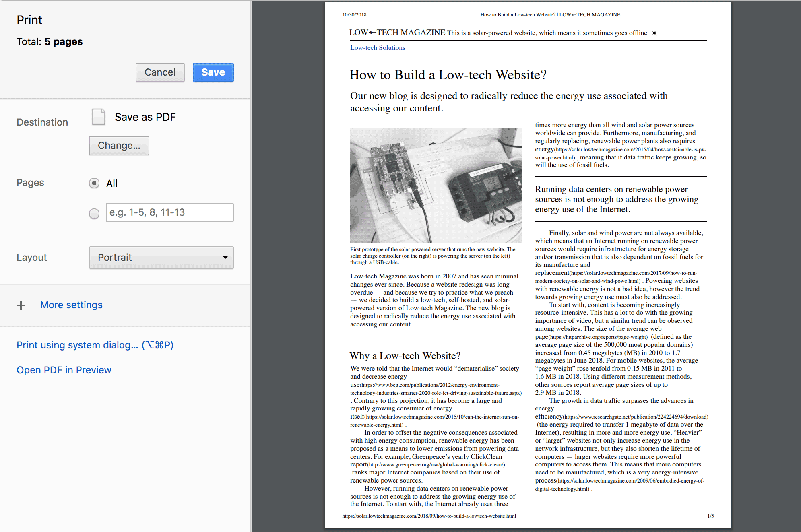This screenshot has height=532, width=801.
Task: Click the solar server photo in preview
Action: tap(436, 185)
